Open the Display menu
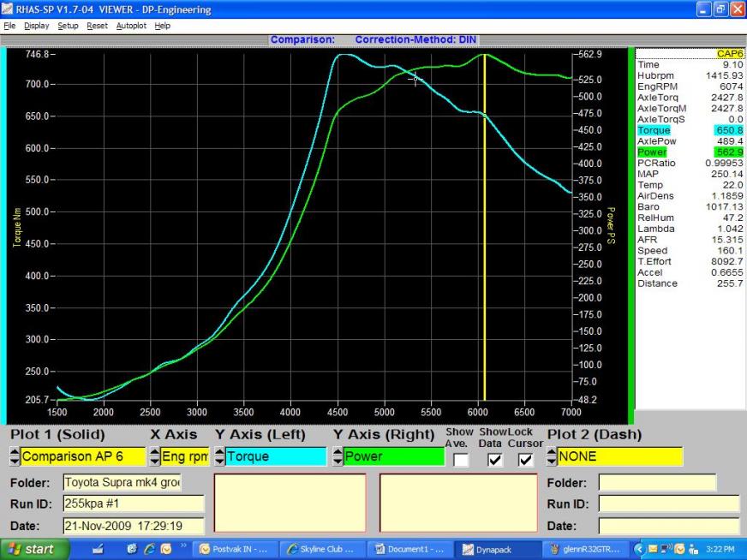The height and width of the screenshot is (560, 747). click(x=37, y=26)
